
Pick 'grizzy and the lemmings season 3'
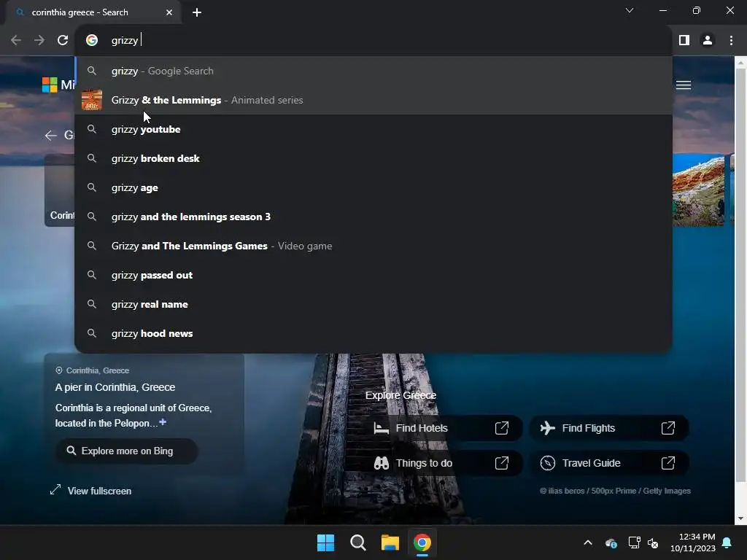pos(373,217)
